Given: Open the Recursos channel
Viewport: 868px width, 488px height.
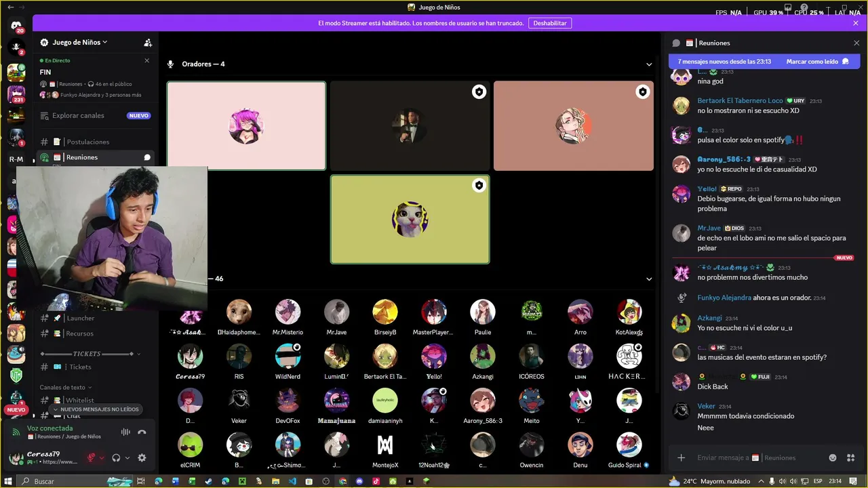Looking at the screenshot, I should click(95, 333).
